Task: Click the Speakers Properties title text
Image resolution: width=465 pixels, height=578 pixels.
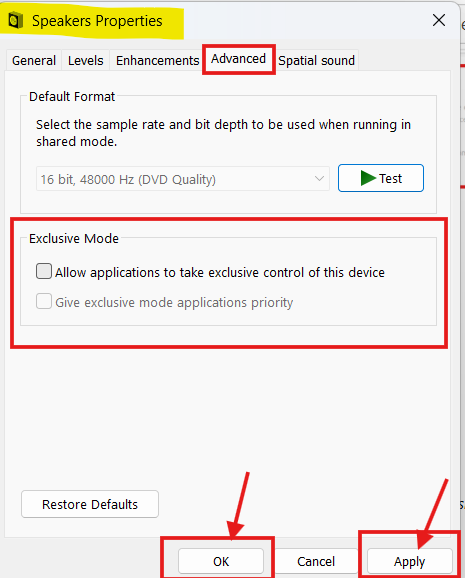Action: pos(97,21)
